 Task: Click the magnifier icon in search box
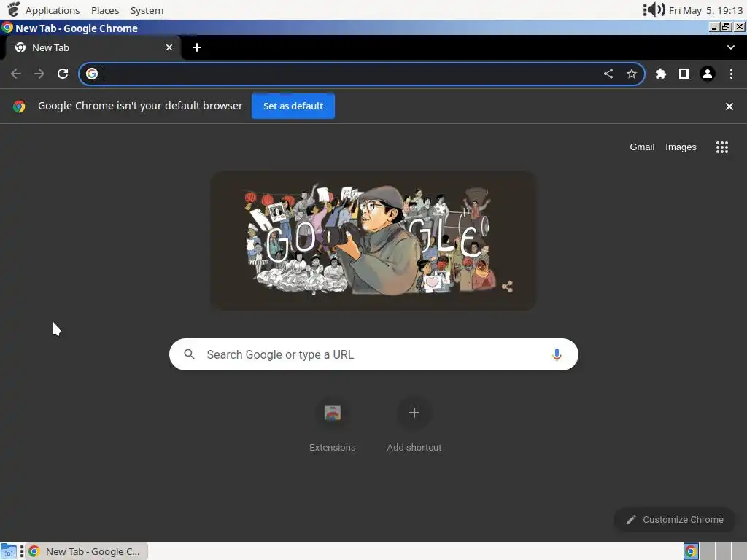pyautogui.click(x=189, y=354)
